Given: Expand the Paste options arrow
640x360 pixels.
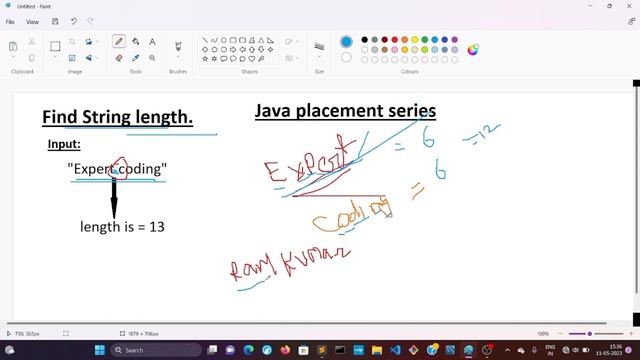Looking at the screenshot, I should [13, 57].
